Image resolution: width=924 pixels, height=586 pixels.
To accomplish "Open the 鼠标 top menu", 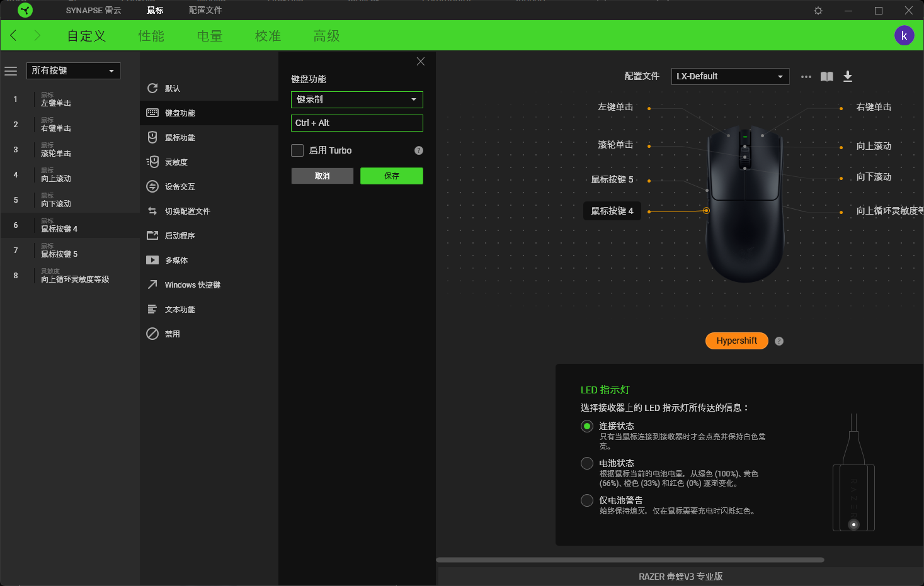I will pos(155,10).
